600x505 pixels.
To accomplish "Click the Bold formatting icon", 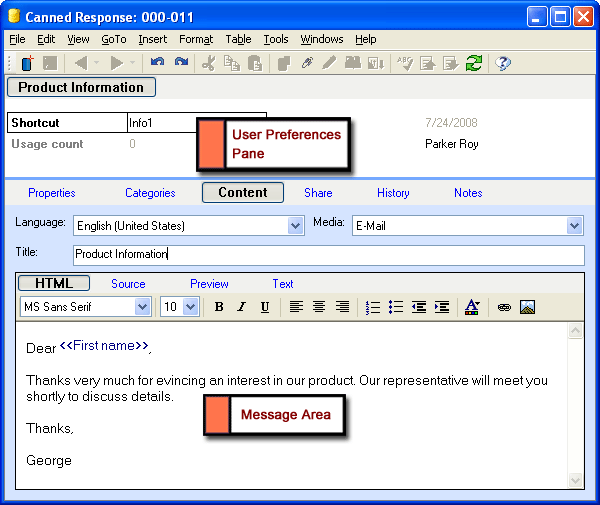I will pos(219,307).
